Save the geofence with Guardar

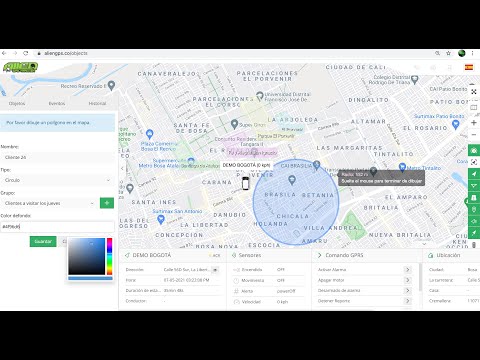coord(43,241)
